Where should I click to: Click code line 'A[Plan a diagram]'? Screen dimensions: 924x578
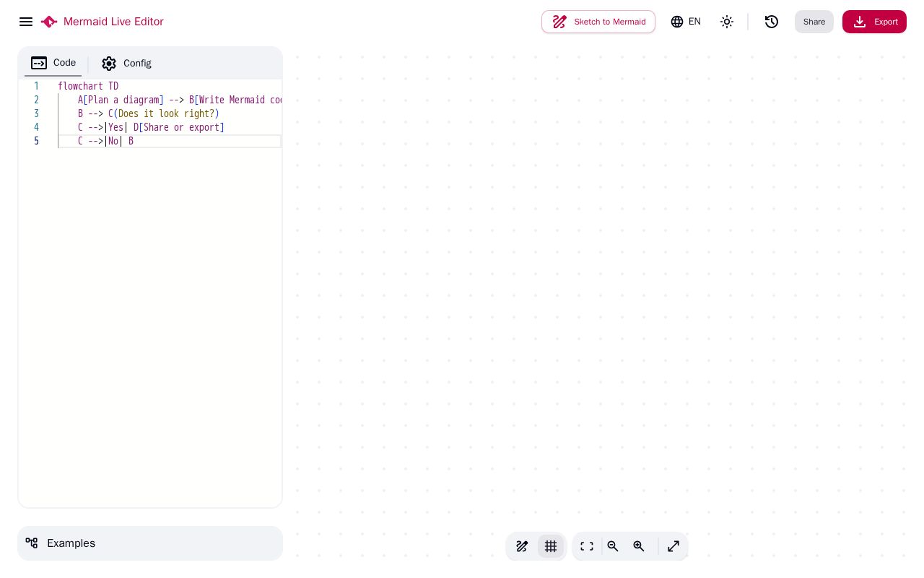tap(121, 100)
